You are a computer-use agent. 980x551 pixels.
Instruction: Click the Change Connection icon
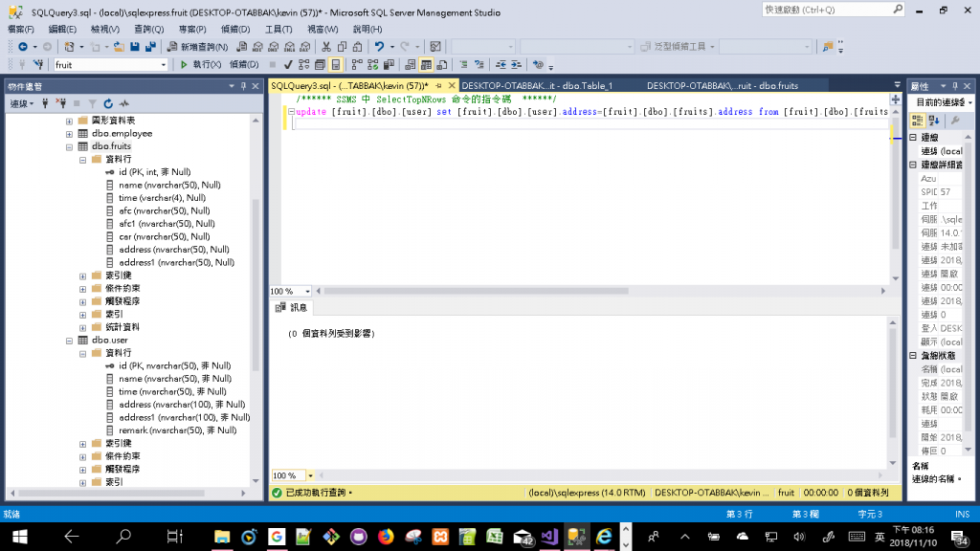click(38, 64)
